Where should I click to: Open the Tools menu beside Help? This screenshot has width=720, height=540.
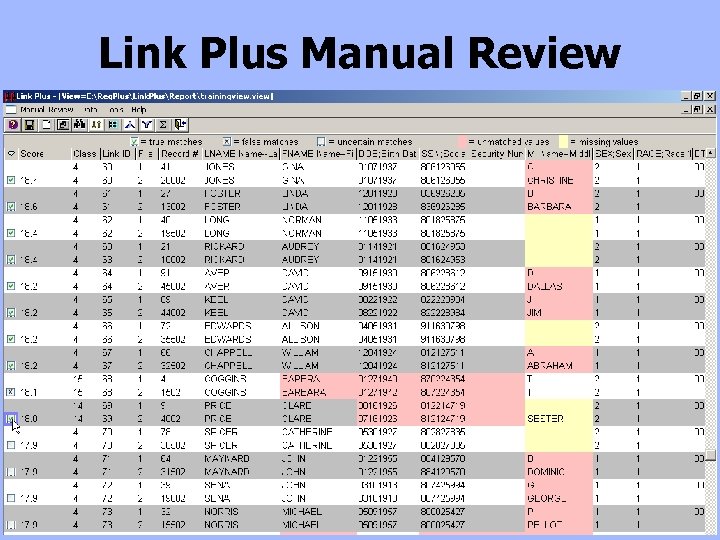pyautogui.click(x=116, y=110)
